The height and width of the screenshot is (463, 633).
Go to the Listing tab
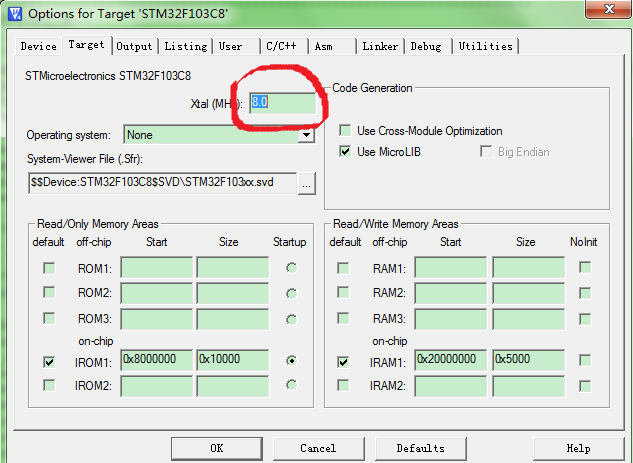(186, 46)
